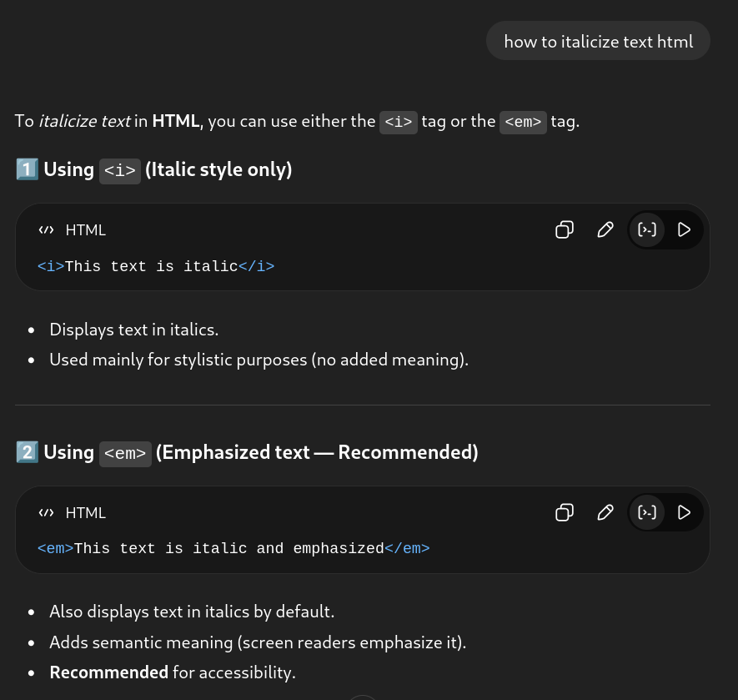Toggle code view in first HTML block
Viewport: 738px width, 700px height.
coord(646,230)
